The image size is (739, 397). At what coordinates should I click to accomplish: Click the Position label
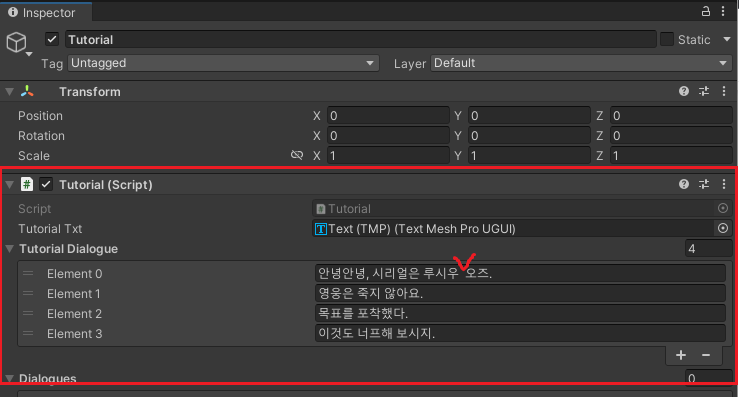pos(40,116)
